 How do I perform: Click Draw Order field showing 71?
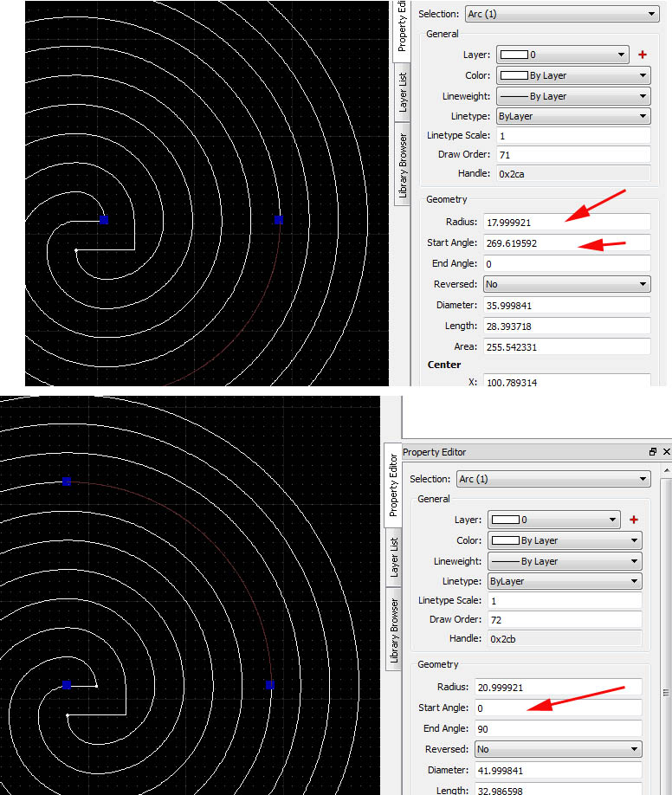click(x=573, y=155)
